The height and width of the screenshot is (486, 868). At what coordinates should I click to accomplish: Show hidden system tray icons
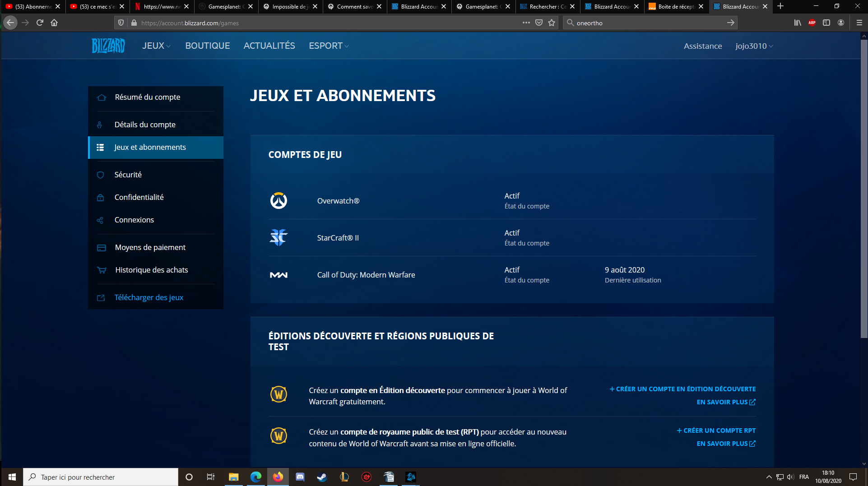click(769, 477)
